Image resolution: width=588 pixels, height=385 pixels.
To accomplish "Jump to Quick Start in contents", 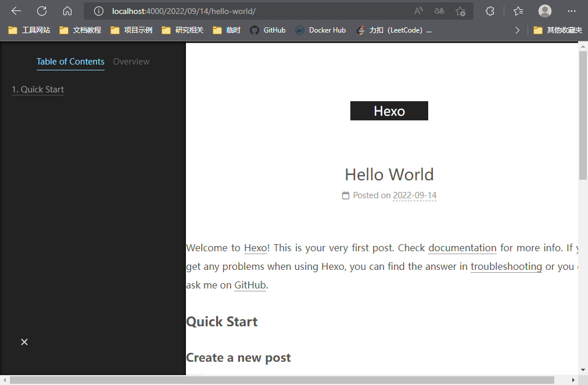I will pyautogui.click(x=38, y=90).
